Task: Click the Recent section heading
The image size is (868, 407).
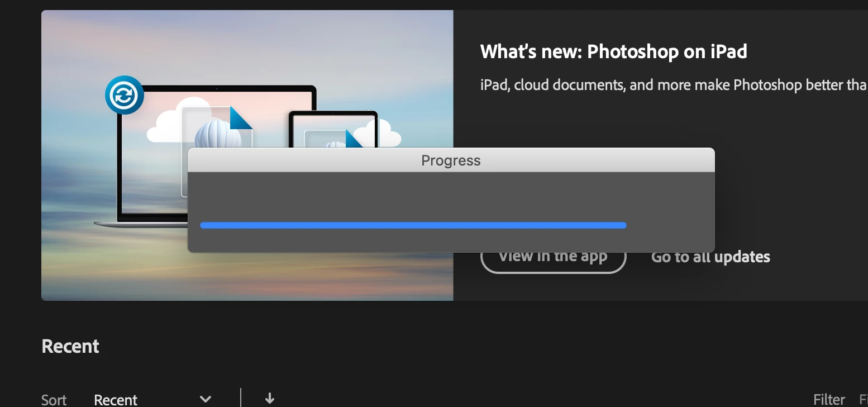Action: click(x=70, y=347)
